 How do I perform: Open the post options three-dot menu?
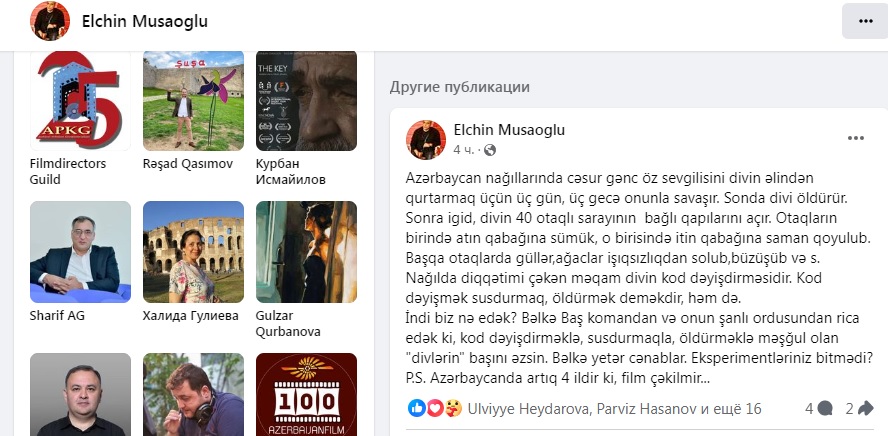855,138
